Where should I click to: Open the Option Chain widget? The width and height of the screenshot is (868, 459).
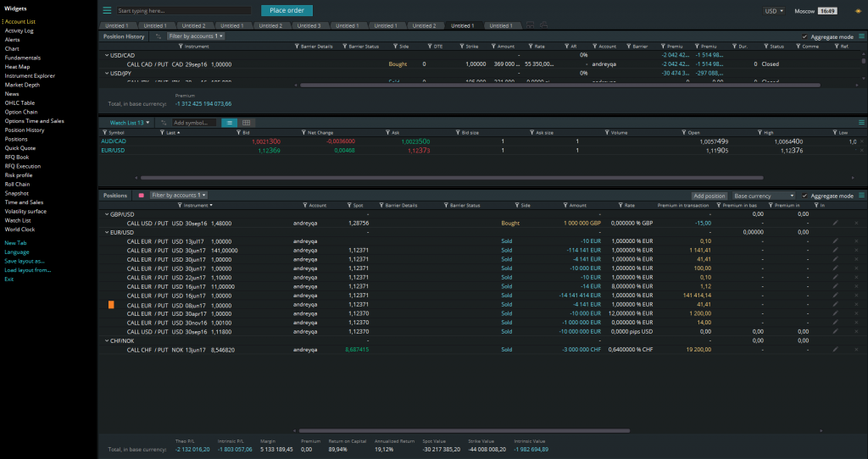[21, 112]
